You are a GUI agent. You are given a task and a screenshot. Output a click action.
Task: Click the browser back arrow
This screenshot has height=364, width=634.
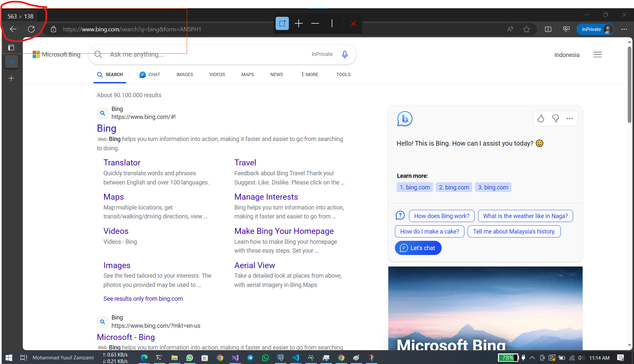coord(13,29)
